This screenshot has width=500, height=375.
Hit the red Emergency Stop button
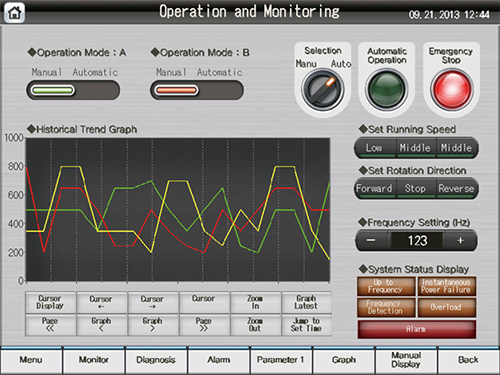pos(452,89)
